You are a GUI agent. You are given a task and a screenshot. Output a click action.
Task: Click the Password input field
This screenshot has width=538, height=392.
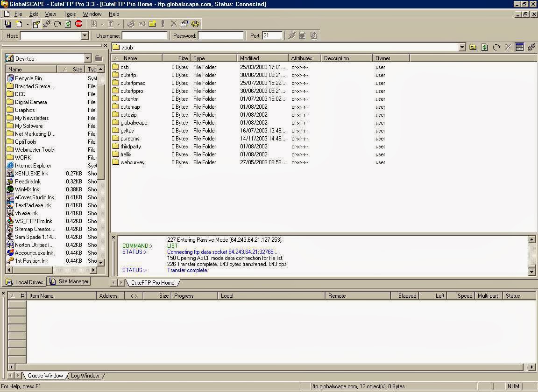pos(221,35)
